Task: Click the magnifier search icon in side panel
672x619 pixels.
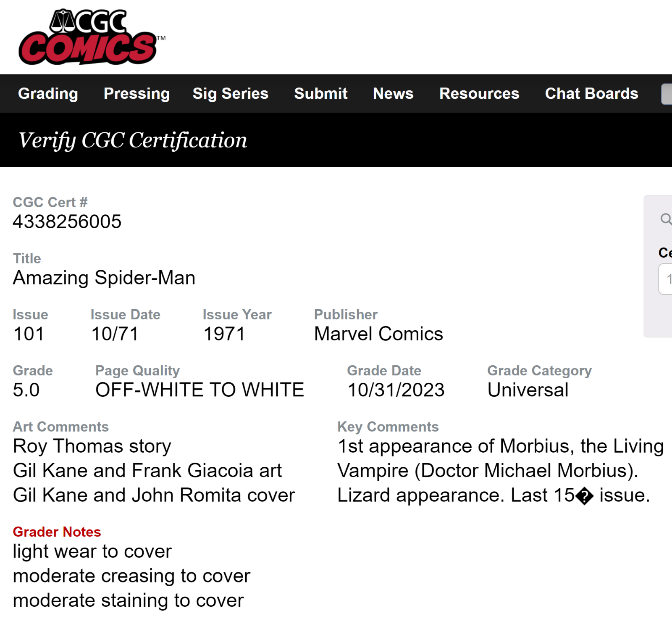Action: coord(666,219)
